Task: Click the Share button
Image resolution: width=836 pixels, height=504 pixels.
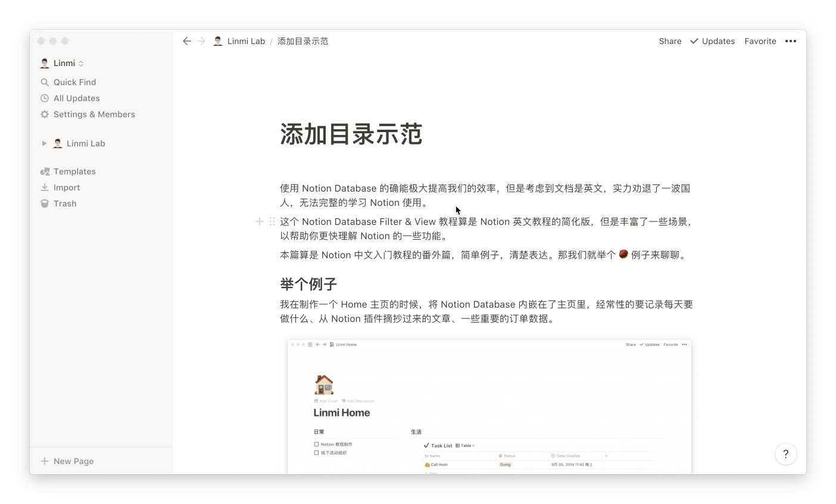Action: 670,41
